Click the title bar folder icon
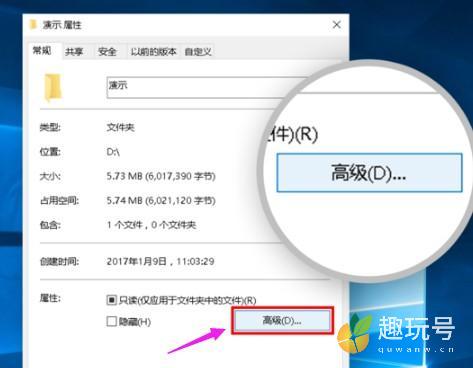This screenshot has height=368, width=473. 33,24
